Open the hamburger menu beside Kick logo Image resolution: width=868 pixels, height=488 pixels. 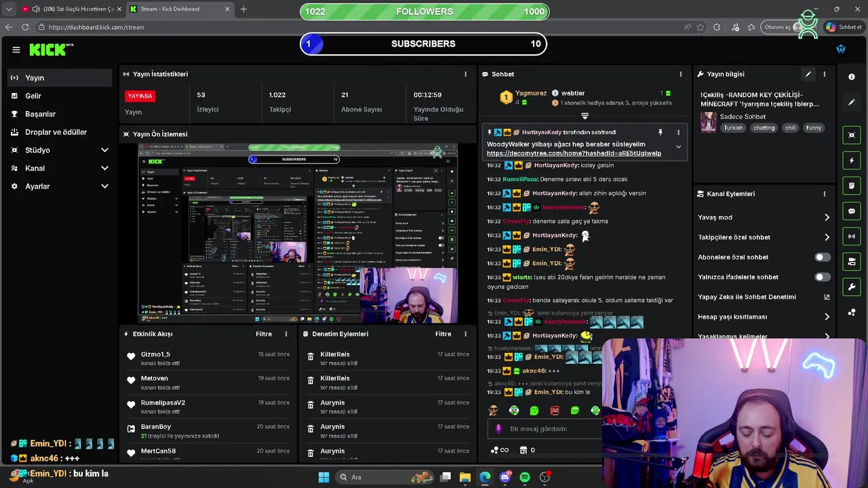(x=16, y=49)
